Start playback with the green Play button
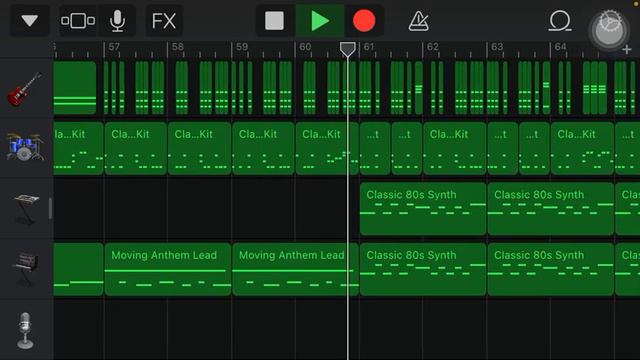The width and height of the screenshot is (640, 360). click(320, 20)
